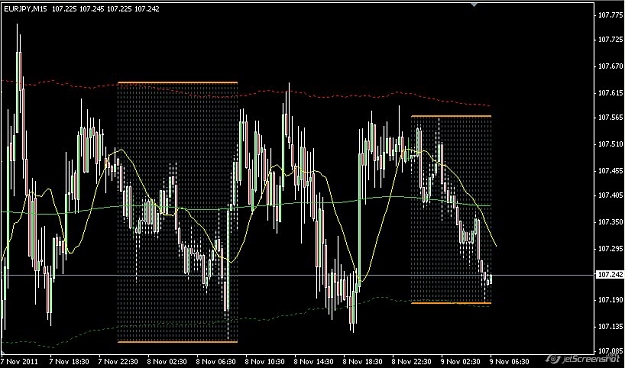The height and width of the screenshot is (368, 625).
Task: Click the 8 Nov 10:30 time label
Action: coord(265,362)
